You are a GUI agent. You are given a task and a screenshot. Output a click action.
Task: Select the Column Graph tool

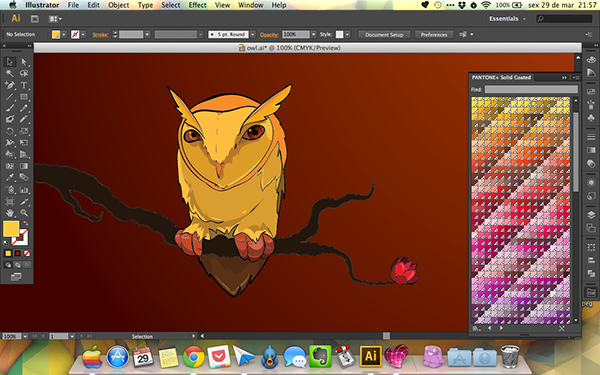pyautogui.click(x=24, y=189)
